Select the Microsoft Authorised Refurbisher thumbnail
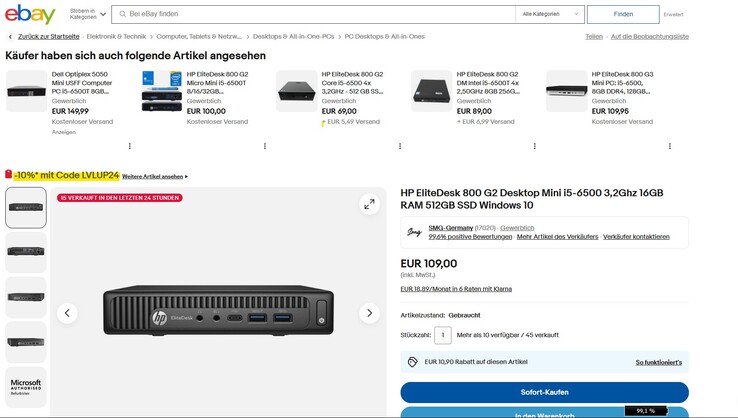The image size is (738, 418). (x=26, y=387)
